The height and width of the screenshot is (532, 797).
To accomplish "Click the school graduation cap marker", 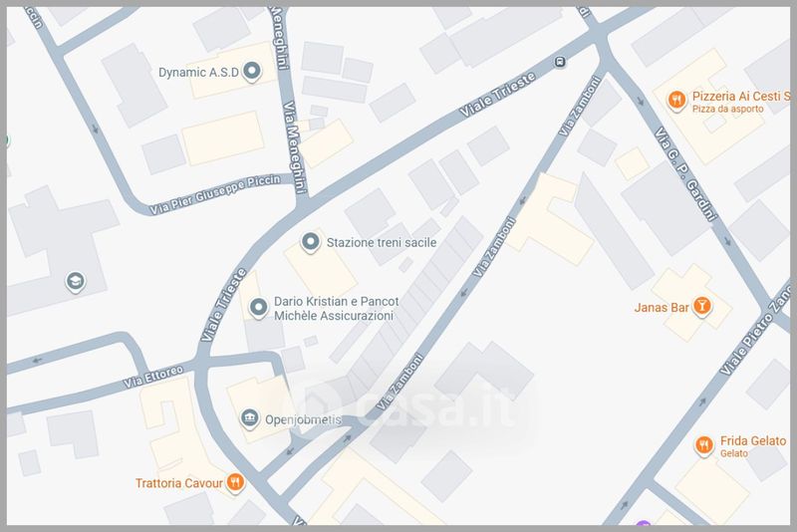I will (x=76, y=282).
